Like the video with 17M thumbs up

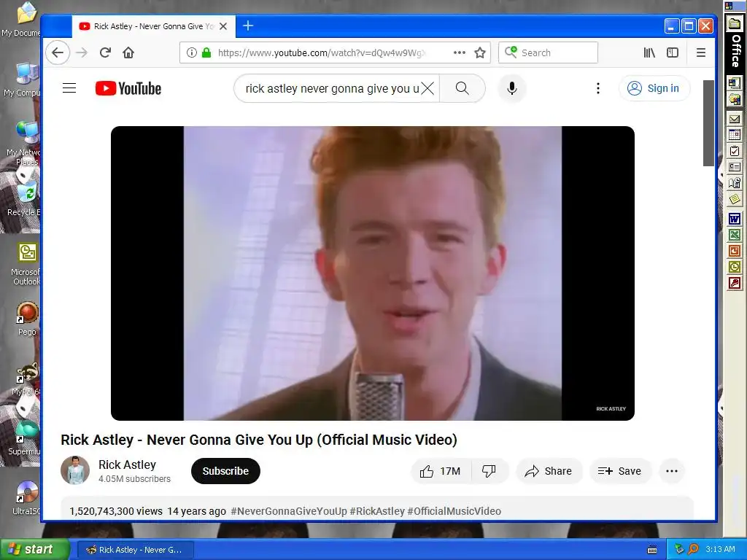tap(441, 471)
